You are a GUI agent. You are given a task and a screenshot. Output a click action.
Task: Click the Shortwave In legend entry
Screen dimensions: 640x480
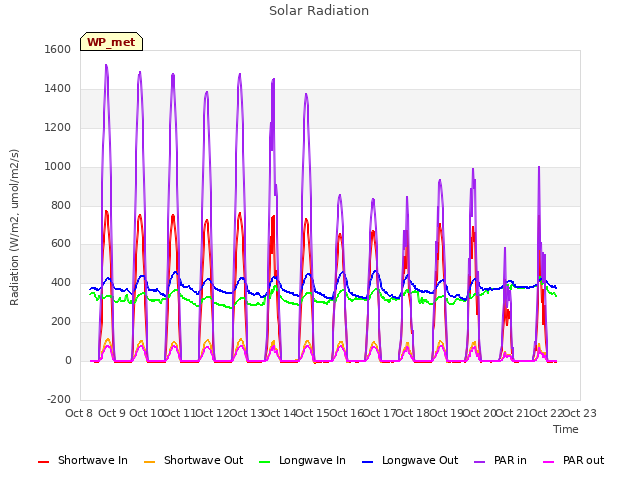[x=83, y=461]
